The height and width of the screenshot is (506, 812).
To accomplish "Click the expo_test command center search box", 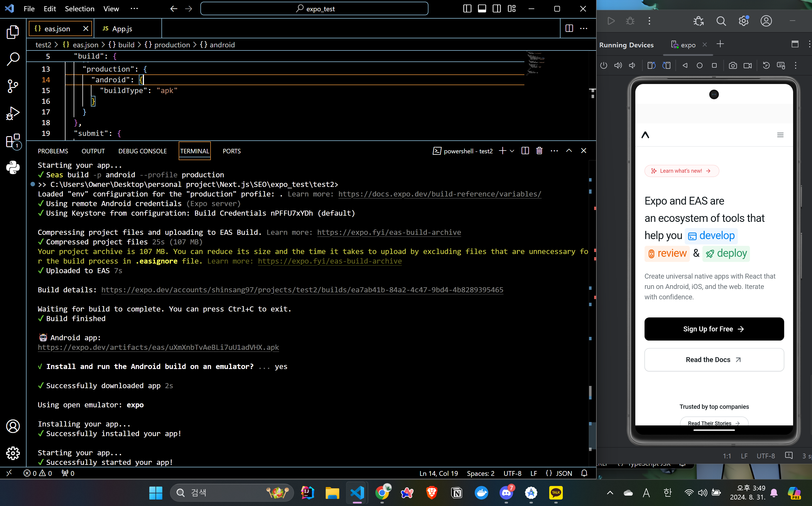I will coord(314,9).
